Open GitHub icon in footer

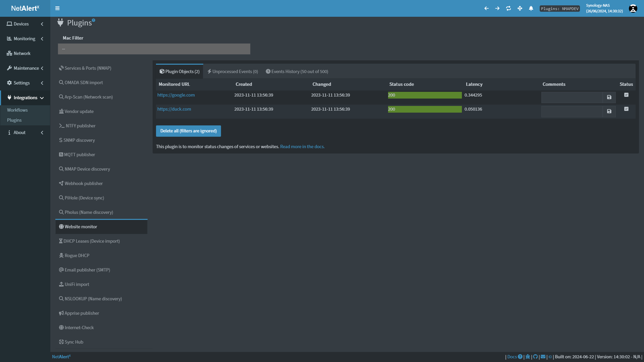[535, 357]
